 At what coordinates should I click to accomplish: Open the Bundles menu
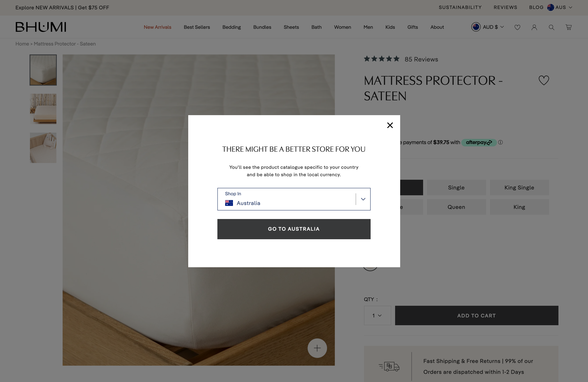click(262, 27)
